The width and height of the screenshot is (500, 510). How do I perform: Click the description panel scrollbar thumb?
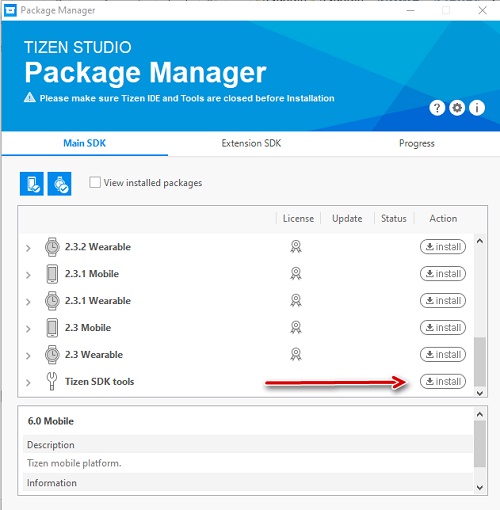point(480,444)
